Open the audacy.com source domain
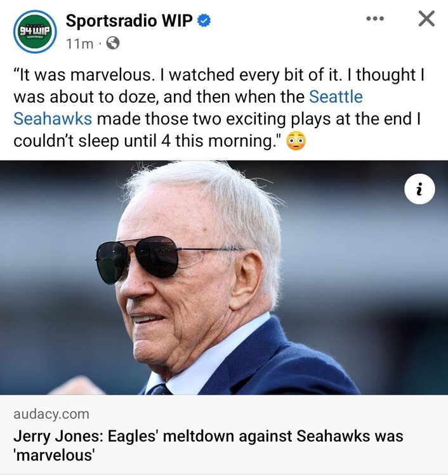Image resolution: width=448 pixels, height=476 pixels. (51, 414)
